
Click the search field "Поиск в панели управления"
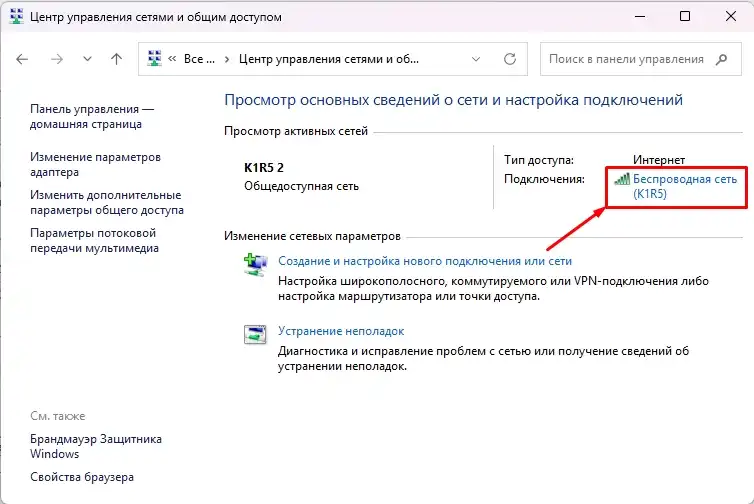(641, 59)
